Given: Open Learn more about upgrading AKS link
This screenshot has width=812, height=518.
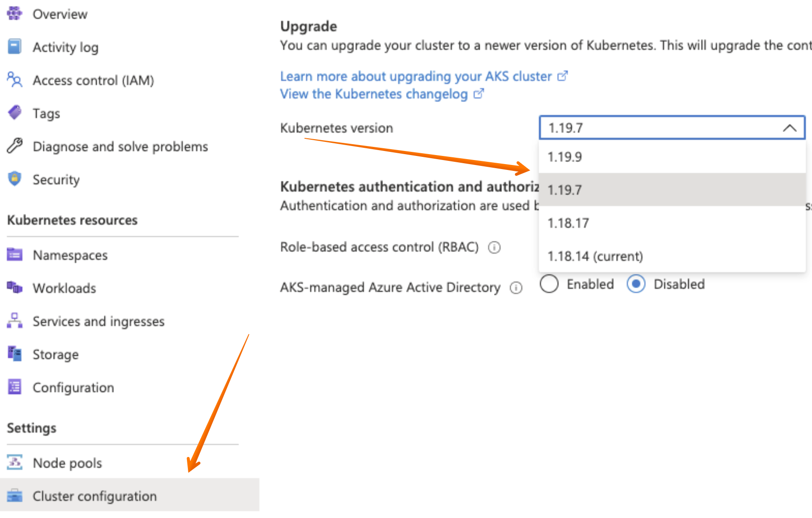Looking at the screenshot, I should pyautogui.click(x=416, y=76).
